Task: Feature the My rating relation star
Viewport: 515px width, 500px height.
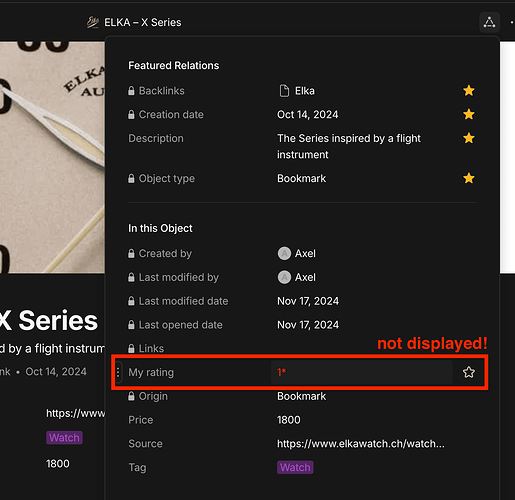Action: tap(469, 372)
